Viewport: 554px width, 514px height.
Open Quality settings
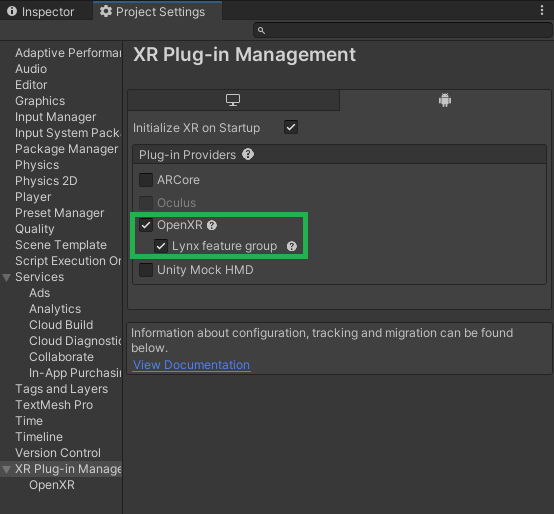[x=35, y=229]
